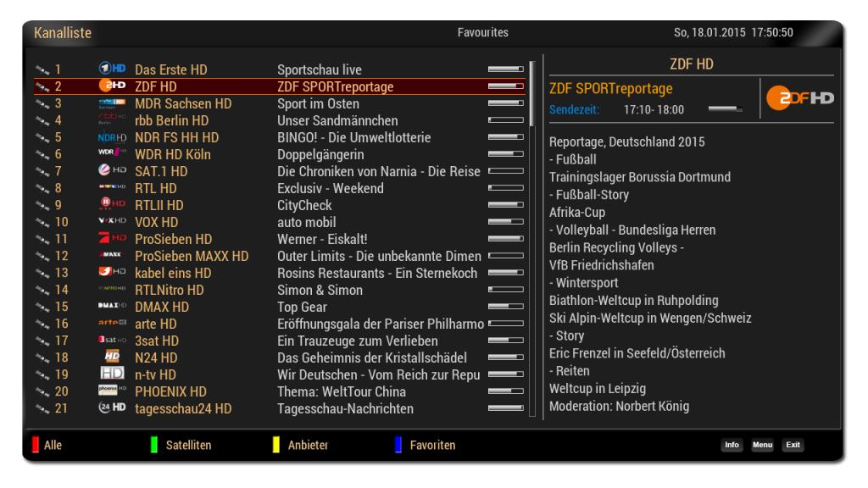This screenshot has width=868, height=488.
Task: Select channel name RTLNitro HD
Action: 170,290
